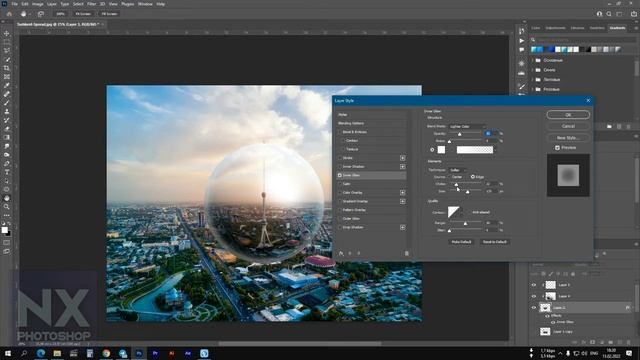Open the Filter menu
The width and height of the screenshot is (640, 360).
coord(91,4)
